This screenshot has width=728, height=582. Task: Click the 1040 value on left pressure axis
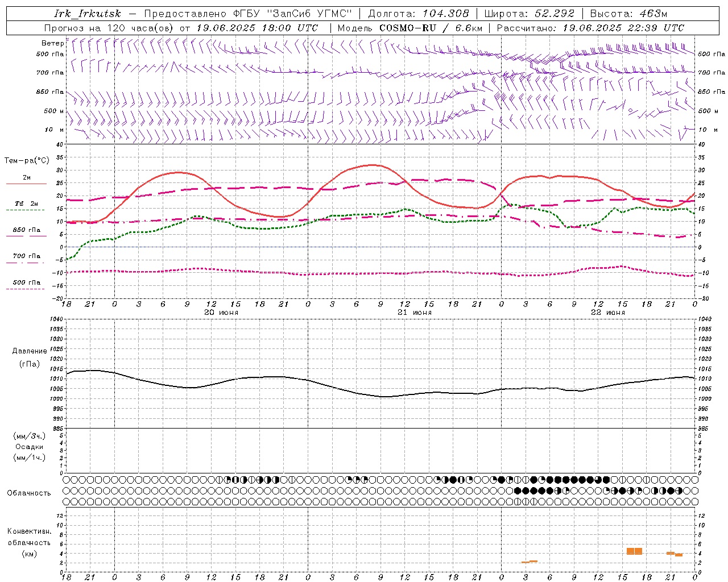(57, 319)
